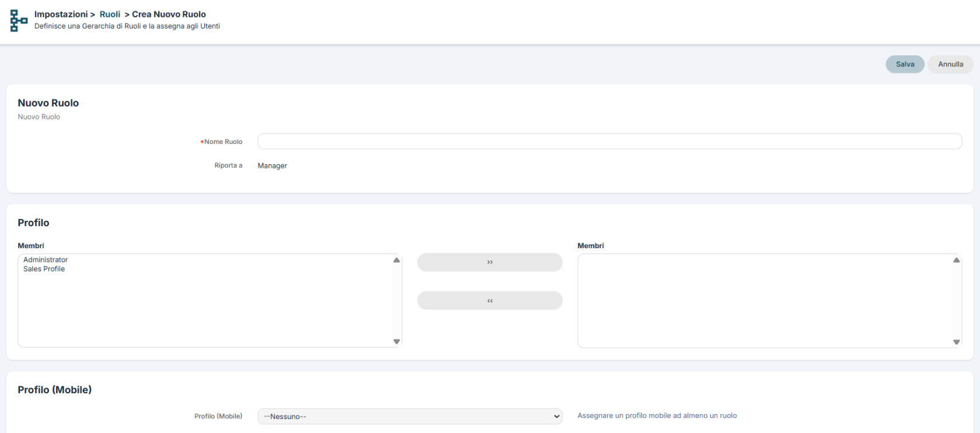Click 'Assegnare un profilo mobile' hint text

pos(657,416)
